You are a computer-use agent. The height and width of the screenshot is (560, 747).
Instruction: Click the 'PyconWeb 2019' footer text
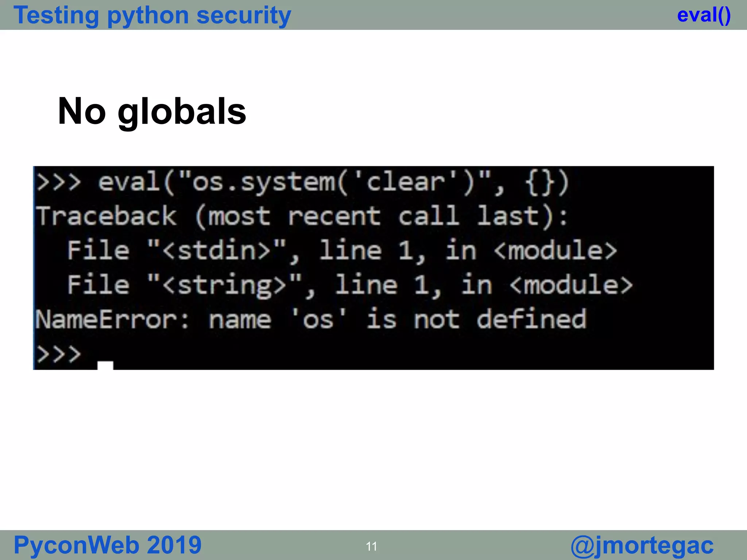[x=108, y=545]
